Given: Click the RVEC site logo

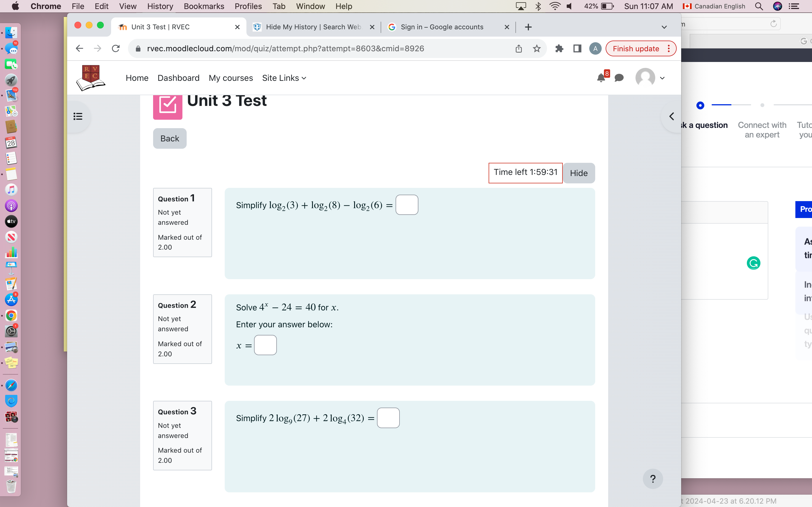Looking at the screenshot, I should (x=91, y=78).
